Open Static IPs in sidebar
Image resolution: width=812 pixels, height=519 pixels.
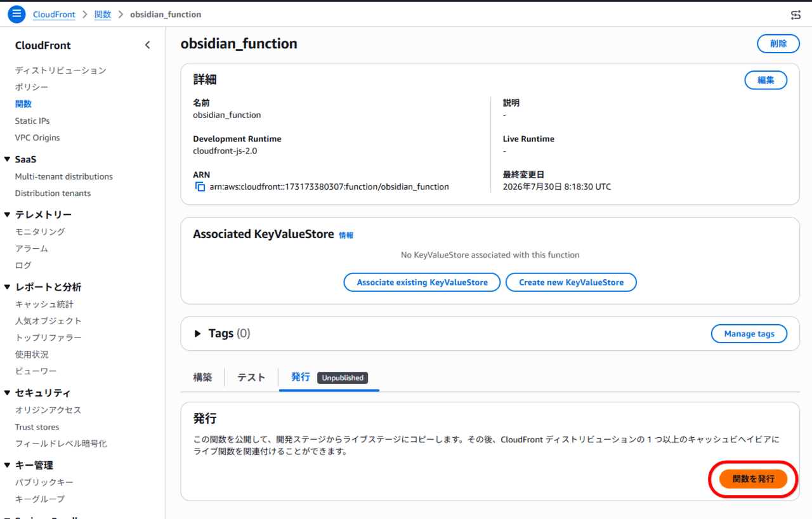tap(32, 121)
